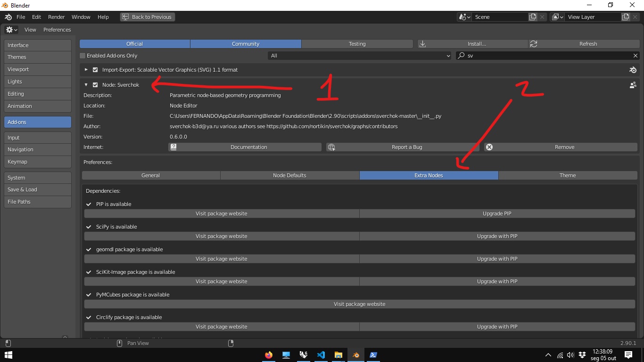Screen dimensions: 644x362
Task: Uncheck Import-Export SVG add-on
Action: pyautogui.click(x=95, y=70)
